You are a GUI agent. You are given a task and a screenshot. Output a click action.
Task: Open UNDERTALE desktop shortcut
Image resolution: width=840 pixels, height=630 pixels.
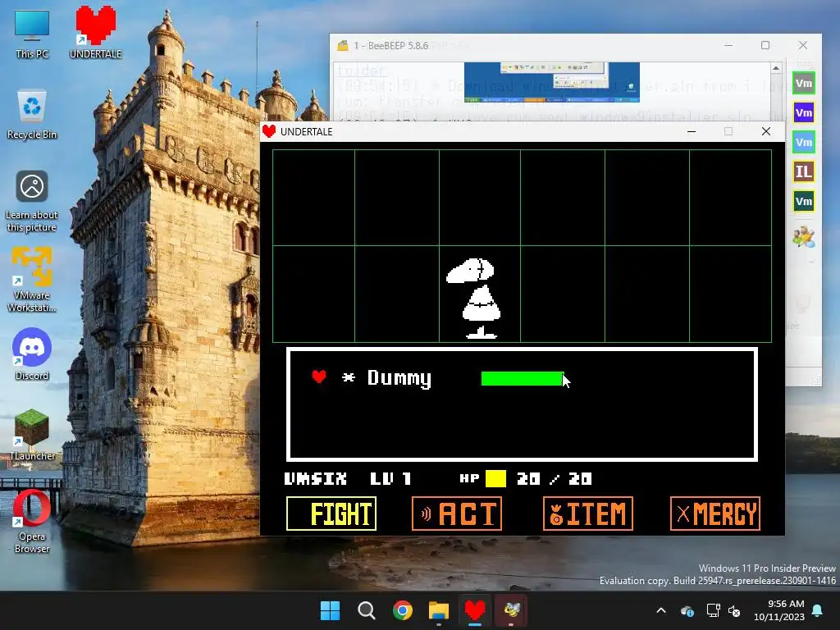coord(95,32)
